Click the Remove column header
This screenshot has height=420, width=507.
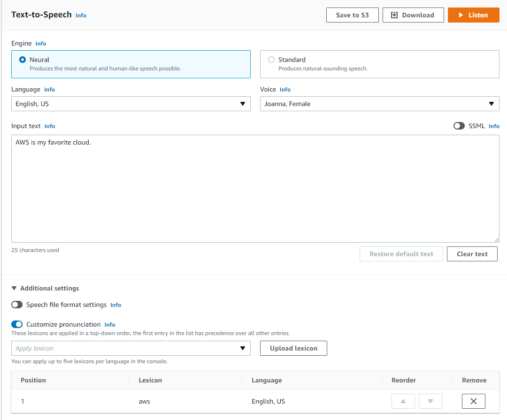coord(474,380)
